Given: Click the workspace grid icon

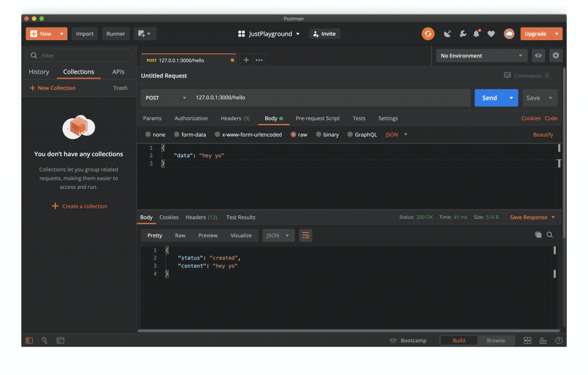Looking at the screenshot, I should click(242, 34).
